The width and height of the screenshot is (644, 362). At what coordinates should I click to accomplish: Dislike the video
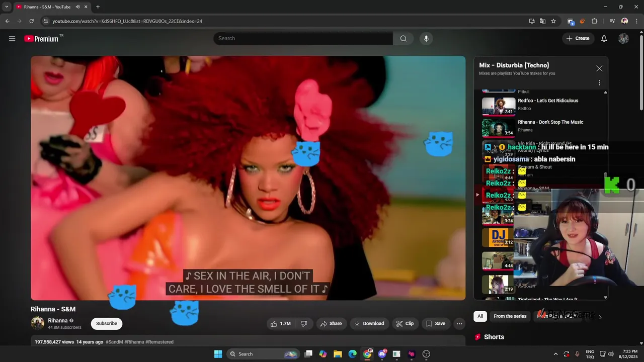(x=304, y=324)
